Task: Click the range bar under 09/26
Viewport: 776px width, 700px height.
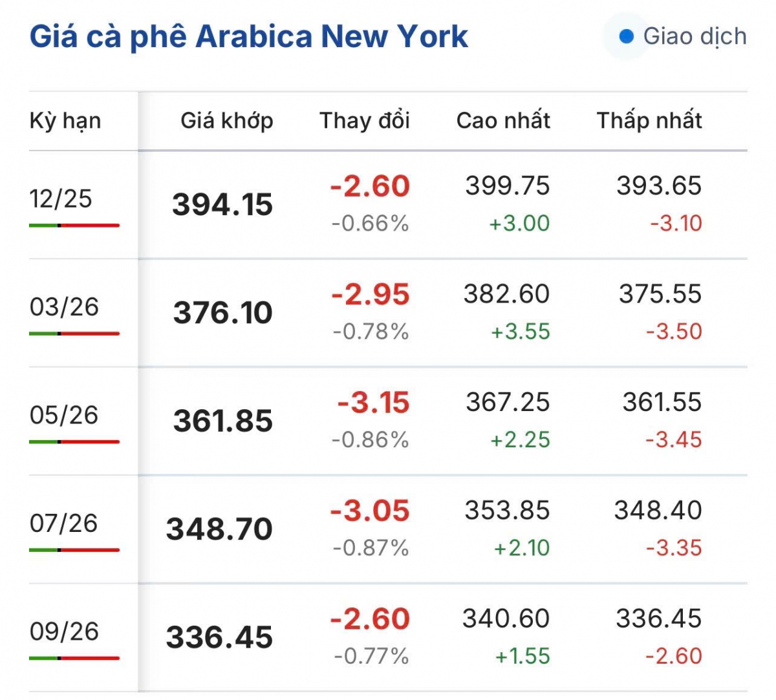Action: 74,659
